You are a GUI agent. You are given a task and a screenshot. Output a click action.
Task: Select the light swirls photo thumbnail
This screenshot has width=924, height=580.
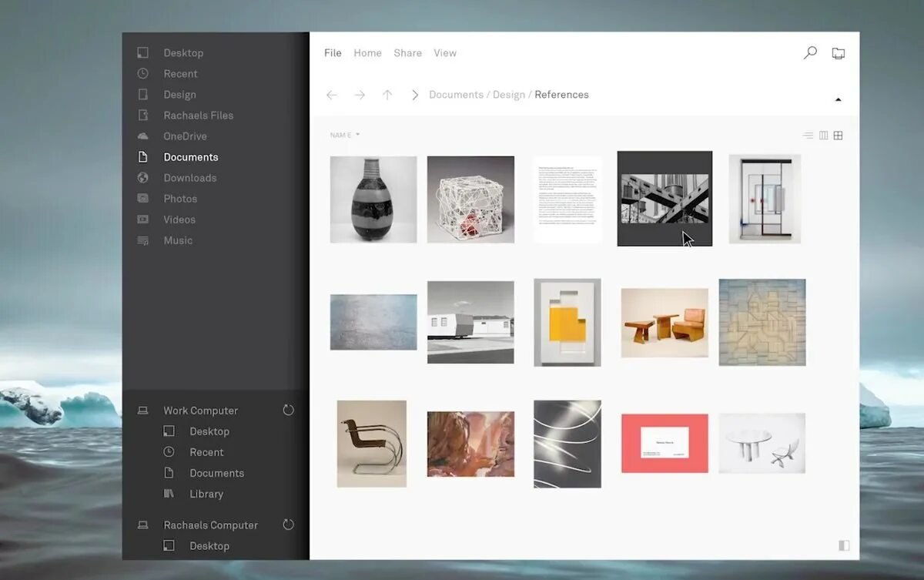tap(567, 444)
